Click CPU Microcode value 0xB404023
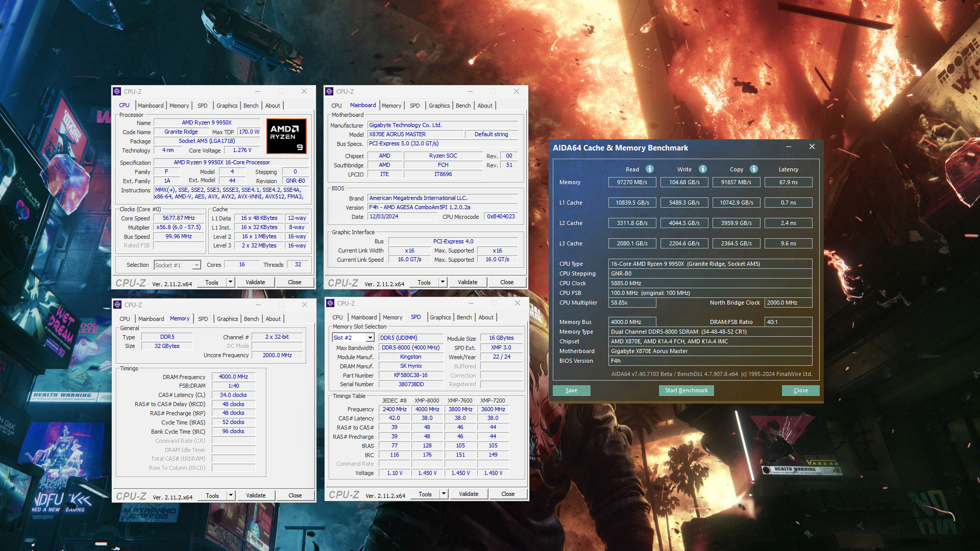The height and width of the screenshot is (551, 980). tap(501, 216)
